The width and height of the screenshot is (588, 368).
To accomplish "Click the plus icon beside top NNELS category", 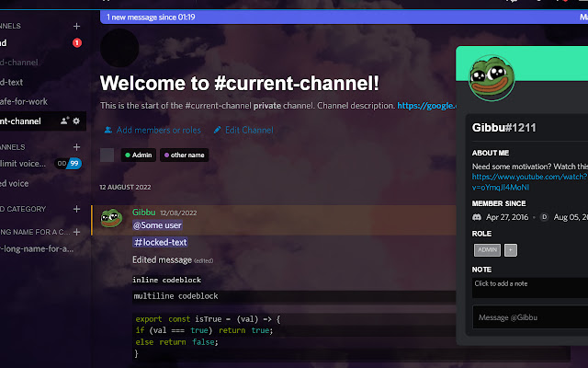I will point(76,26).
